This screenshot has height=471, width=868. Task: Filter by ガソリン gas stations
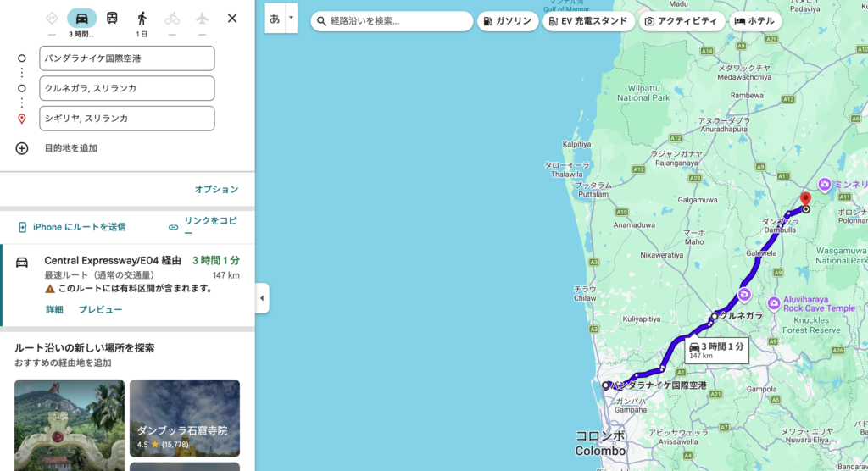508,21
